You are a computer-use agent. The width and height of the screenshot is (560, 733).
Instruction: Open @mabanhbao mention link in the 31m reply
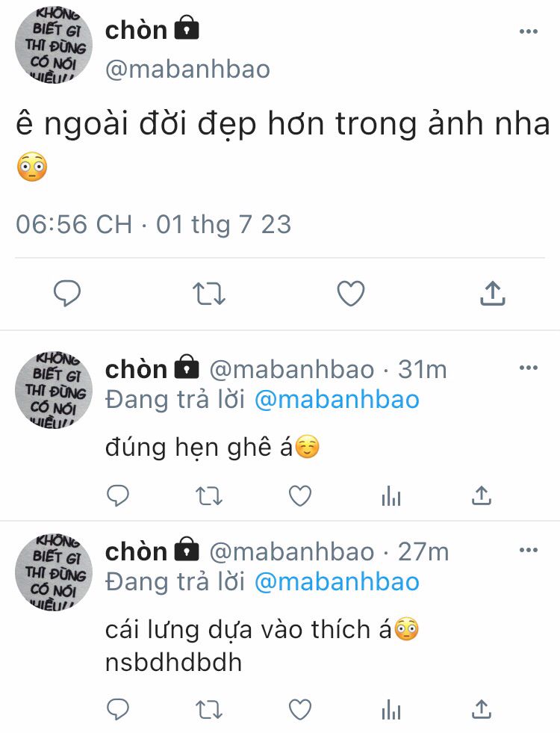click(x=337, y=400)
